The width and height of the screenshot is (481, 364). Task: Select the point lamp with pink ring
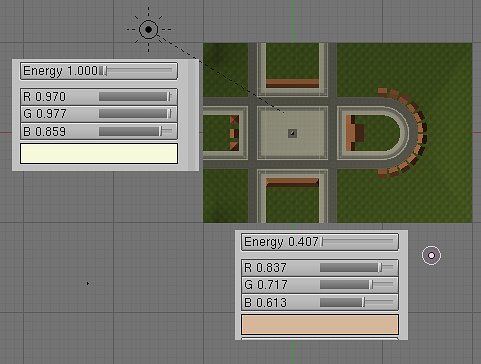click(431, 256)
